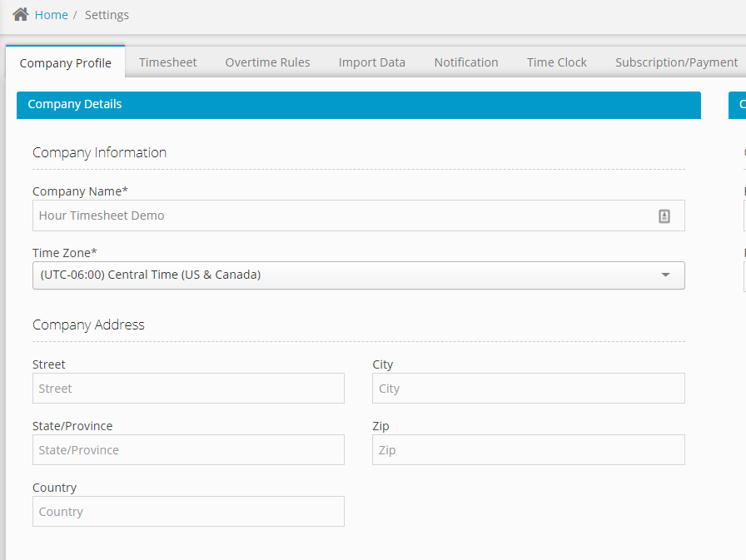Viewport: 746px width, 560px height.
Task: Click the Settings breadcrumb entry
Action: (x=107, y=14)
